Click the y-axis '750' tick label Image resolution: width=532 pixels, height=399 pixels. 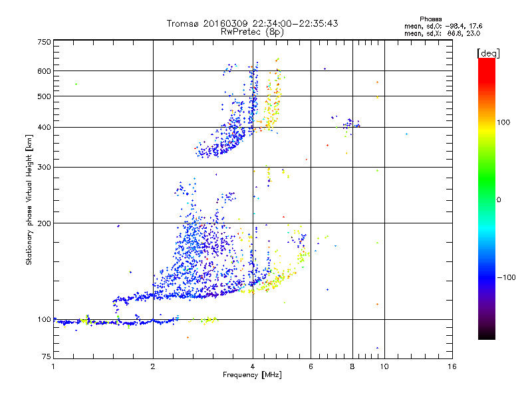click(44, 42)
